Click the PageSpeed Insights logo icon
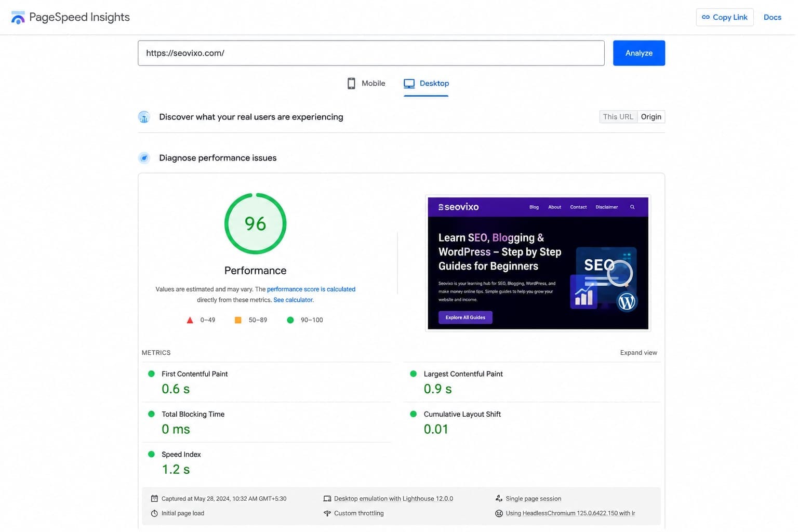798x532 pixels. click(18, 17)
